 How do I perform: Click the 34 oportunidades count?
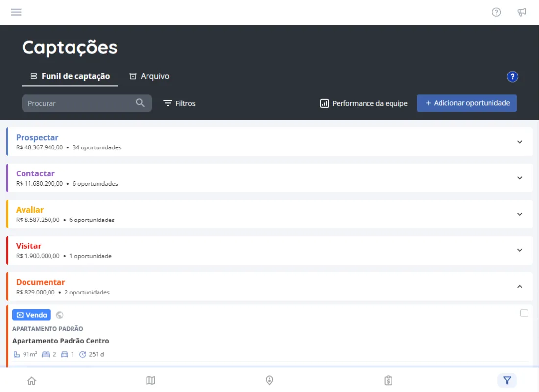(97, 147)
